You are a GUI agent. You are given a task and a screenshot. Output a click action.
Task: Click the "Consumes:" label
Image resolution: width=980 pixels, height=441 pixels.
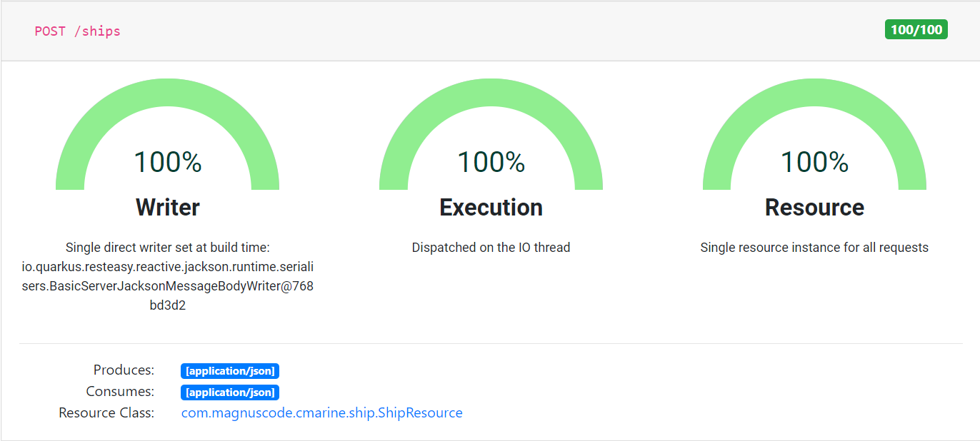120,392
